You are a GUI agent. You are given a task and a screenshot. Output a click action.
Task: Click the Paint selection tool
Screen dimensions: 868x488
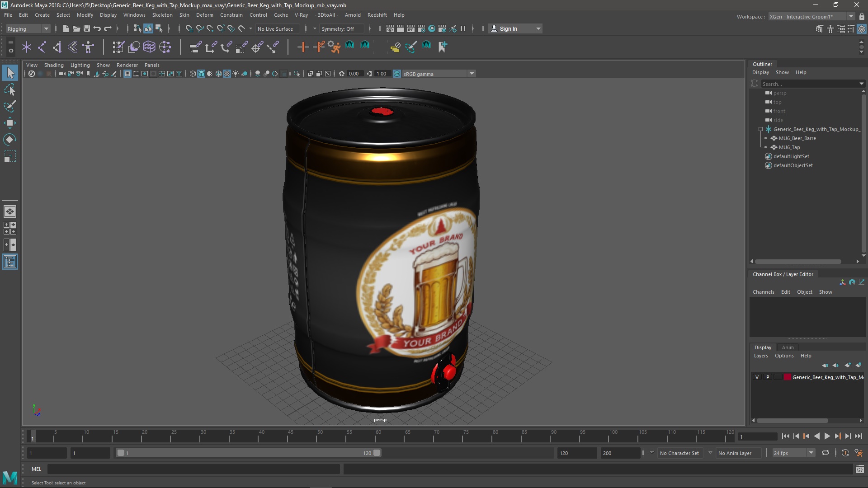click(x=9, y=107)
